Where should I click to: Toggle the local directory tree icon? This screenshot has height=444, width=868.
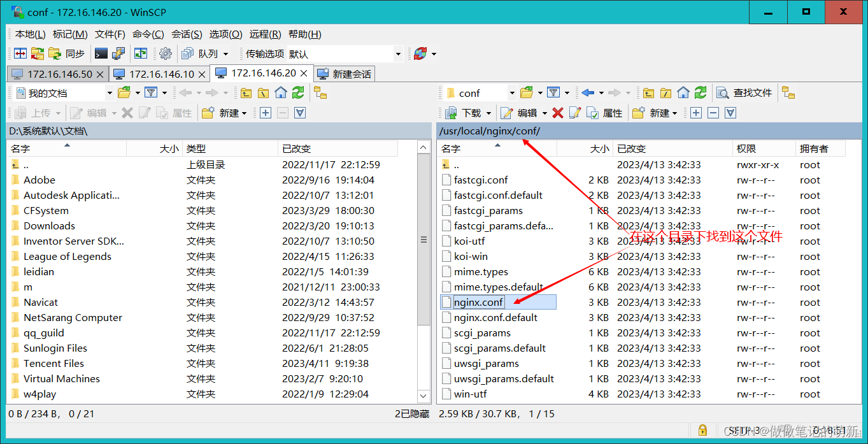coord(320,93)
